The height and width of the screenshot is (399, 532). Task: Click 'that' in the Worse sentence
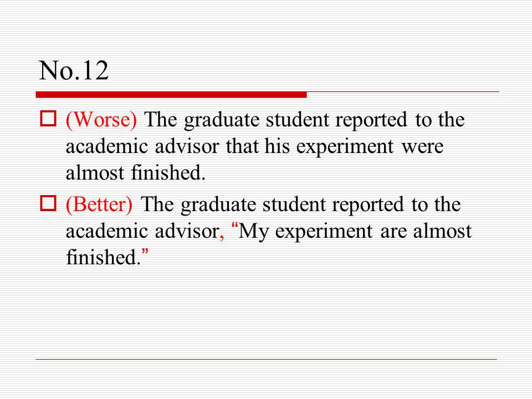[242, 146]
